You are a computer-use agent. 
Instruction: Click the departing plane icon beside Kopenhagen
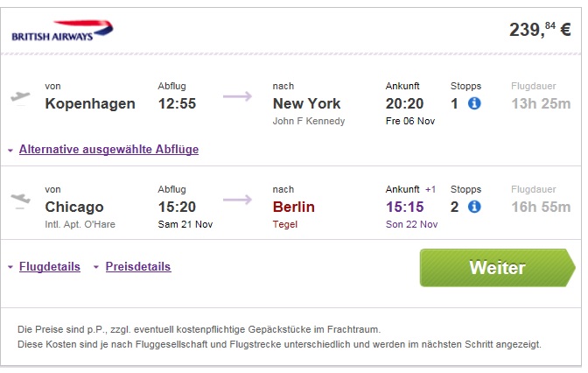pyautogui.click(x=20, y=97)
